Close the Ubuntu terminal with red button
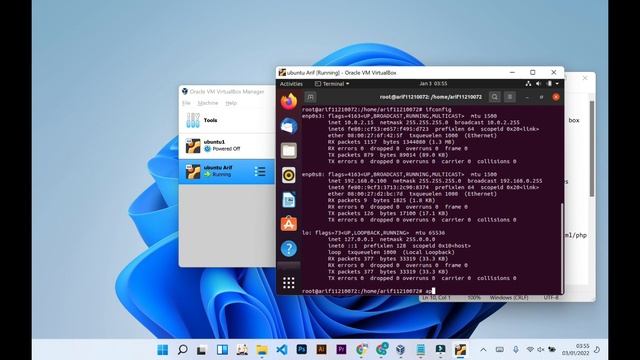The image size is (640, 360). (556, 97)
